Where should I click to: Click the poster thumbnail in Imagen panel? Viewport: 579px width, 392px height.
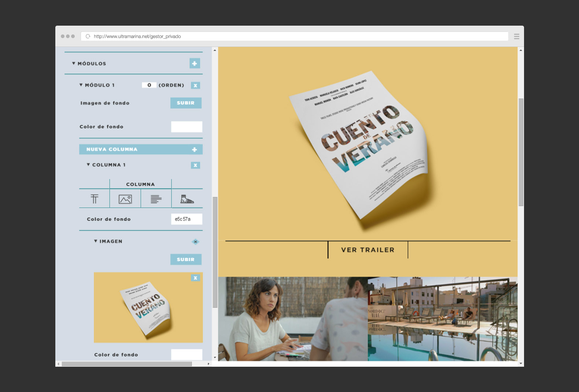point(148,307)
